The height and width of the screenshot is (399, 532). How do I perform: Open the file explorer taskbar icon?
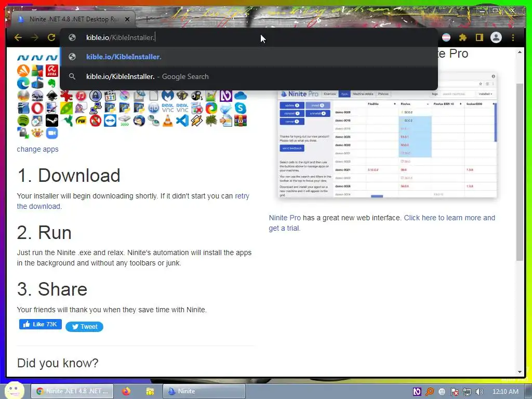click(x=150, y=391)
